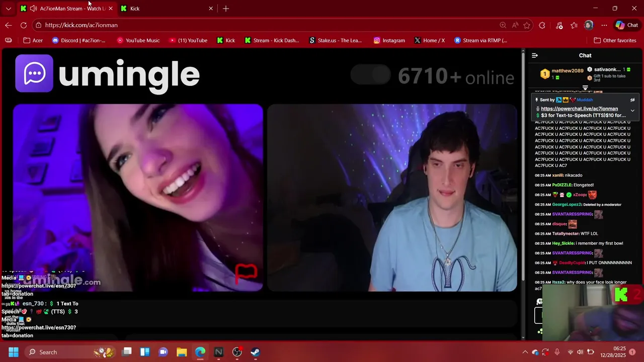Click xanlil username in chat
The image size is (644, 362).
pos(557,175)
